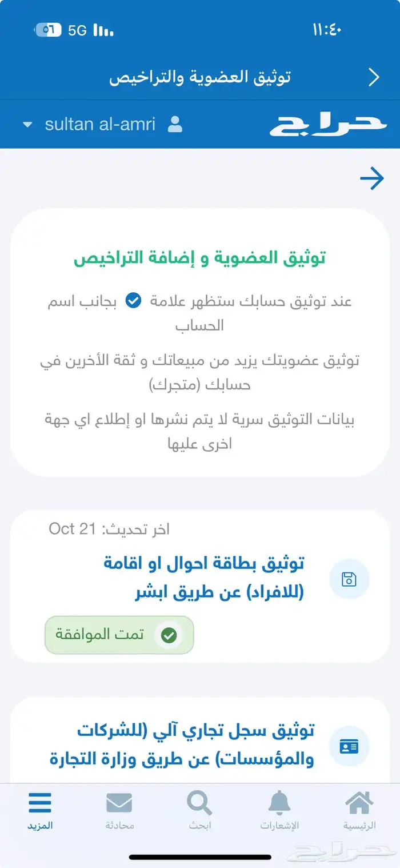Tap the chat envelope icon
The height and width of the screenshot is (868, 400).
point(119,804)
